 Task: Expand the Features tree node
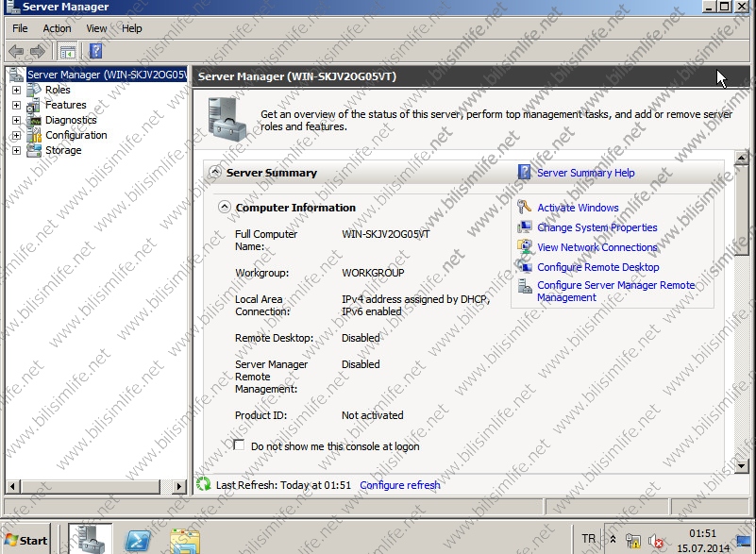[16, 105]
